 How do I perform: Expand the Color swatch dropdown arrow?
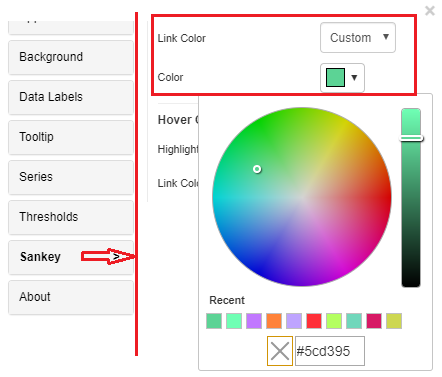click(354, 78)
